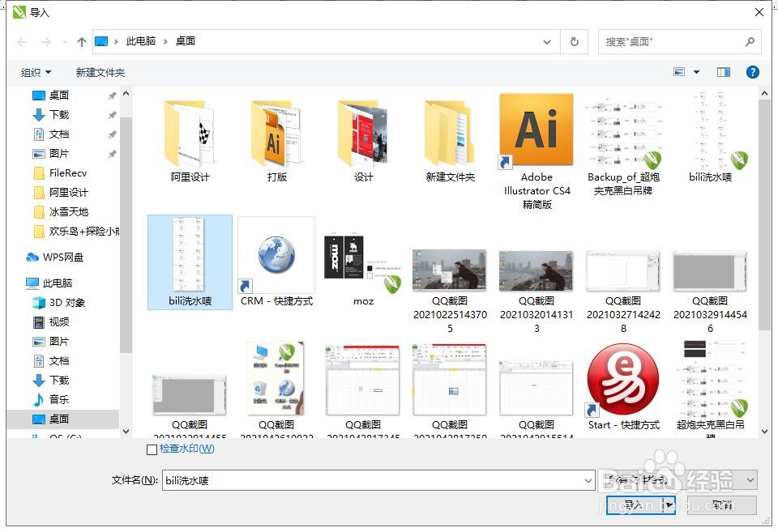Click inside the 搜索"桌面" search box
This screenshot has width=778, height=532.
tap(673, 41)
